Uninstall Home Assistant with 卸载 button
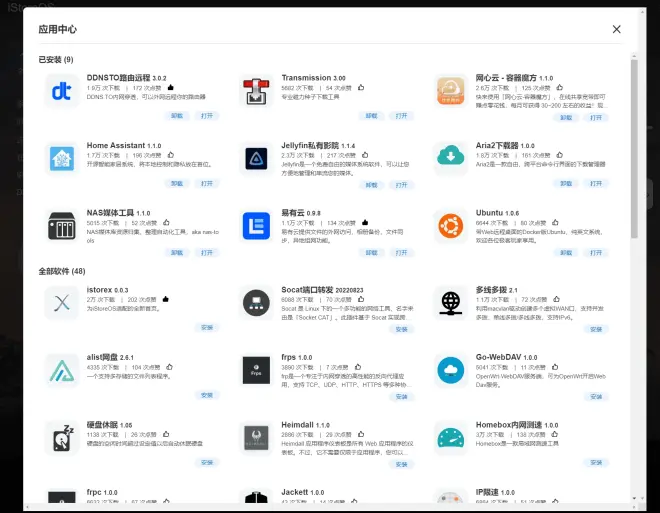The image size is (660, 513). tap(177, 183)
